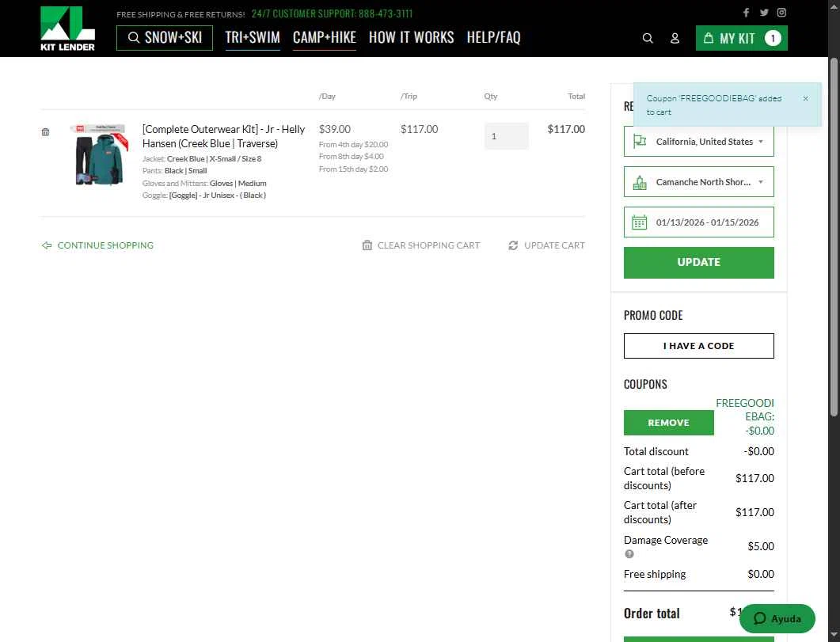Click the Order total label
840x642 pixels.
652,614
